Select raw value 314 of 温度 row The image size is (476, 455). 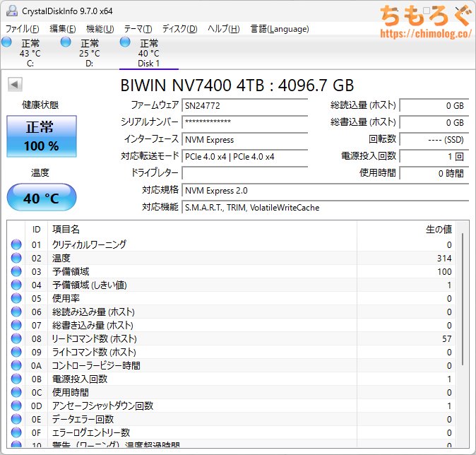point(444,258)
